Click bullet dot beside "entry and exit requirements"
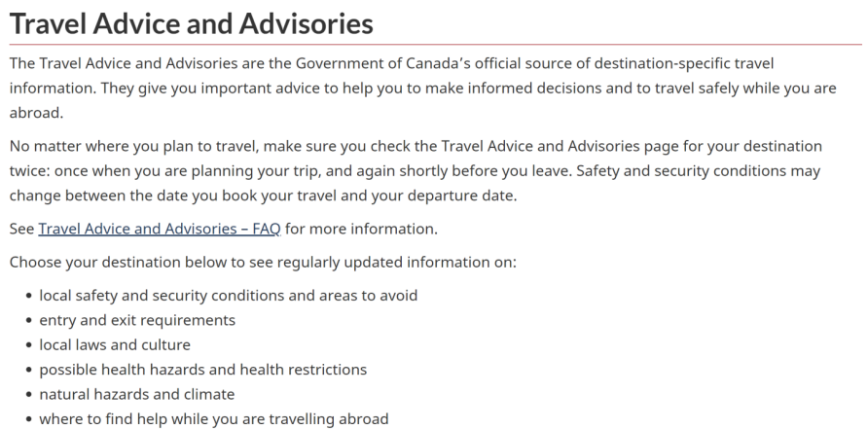Screen dimensions: 868x429 tap(29, 321)
